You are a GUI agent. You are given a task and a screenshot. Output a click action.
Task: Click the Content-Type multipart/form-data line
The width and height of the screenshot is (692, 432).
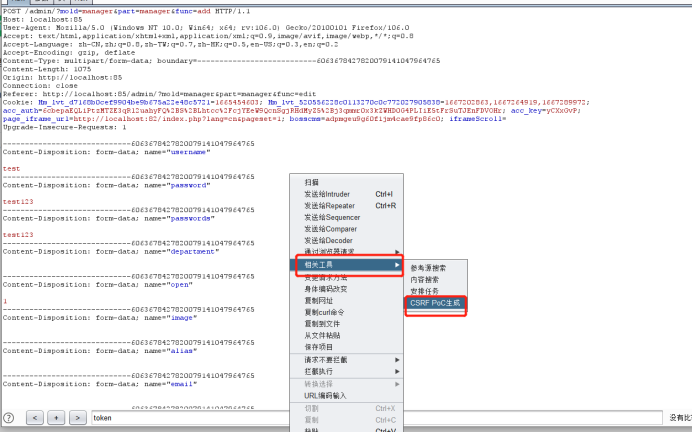pyautogui.click(x=222, y=61)
